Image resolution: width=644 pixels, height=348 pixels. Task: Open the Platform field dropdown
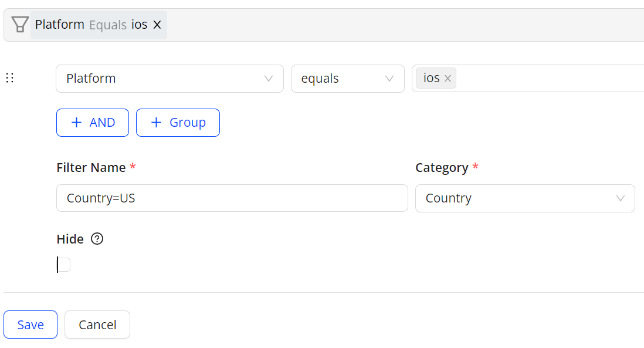(169, 79)
